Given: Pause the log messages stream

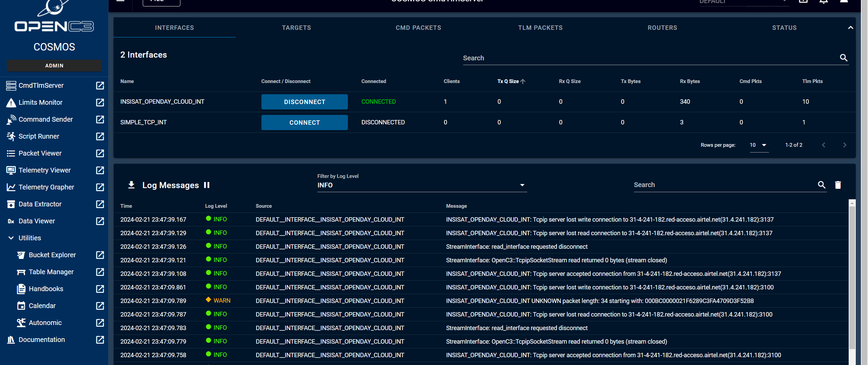Looking at the screenshot, I should (206, 185).
